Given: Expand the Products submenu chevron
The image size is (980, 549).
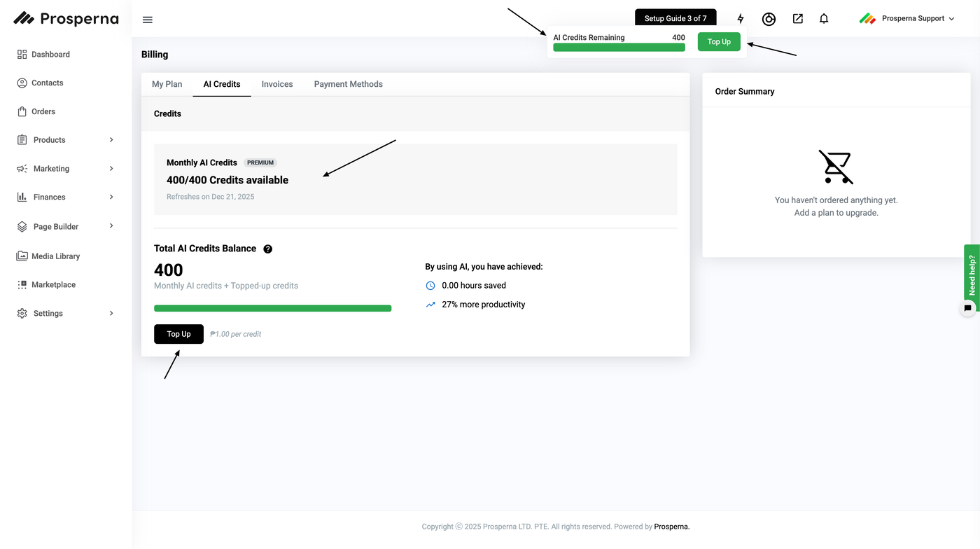Looking at the screenshot, I should tap(111, 140).
